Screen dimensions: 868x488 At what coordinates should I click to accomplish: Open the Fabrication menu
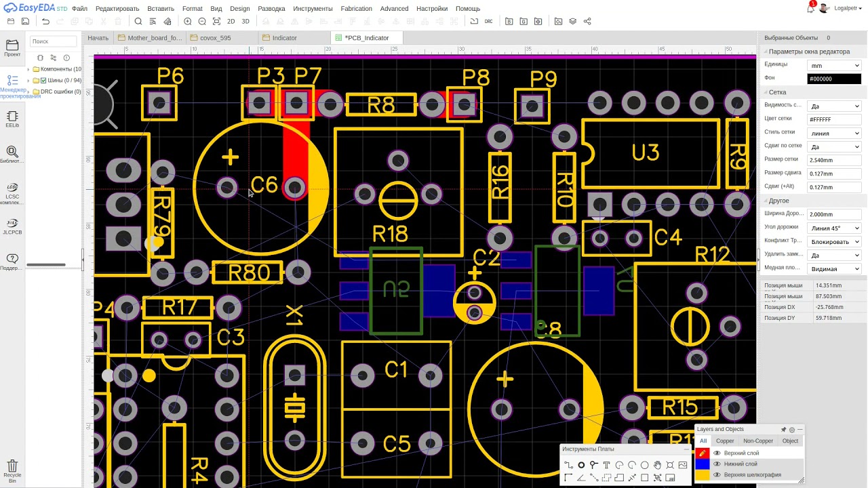(x=356, y=9)
